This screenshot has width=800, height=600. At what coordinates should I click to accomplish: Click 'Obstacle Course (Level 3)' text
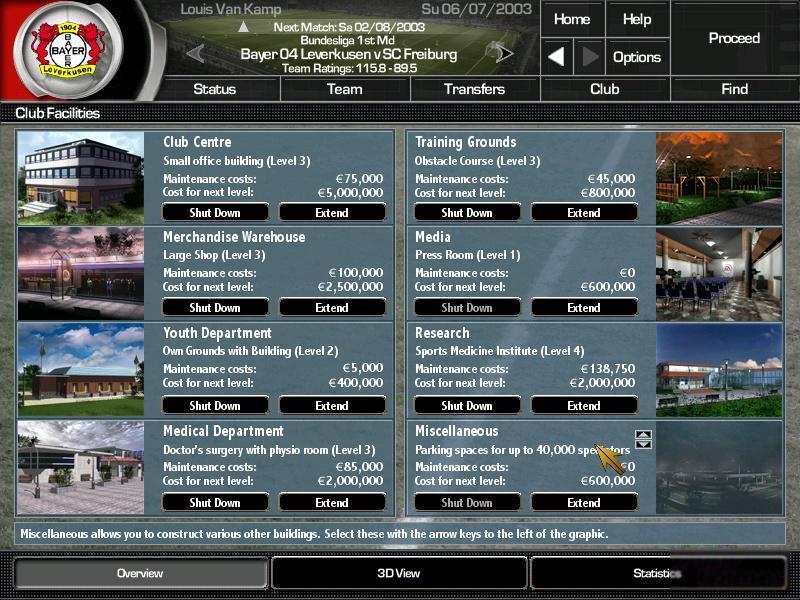click(x=478, y=161)
